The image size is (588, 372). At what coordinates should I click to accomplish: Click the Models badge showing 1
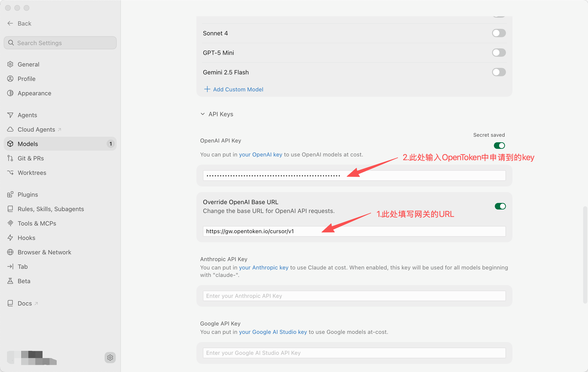(111, 144)
